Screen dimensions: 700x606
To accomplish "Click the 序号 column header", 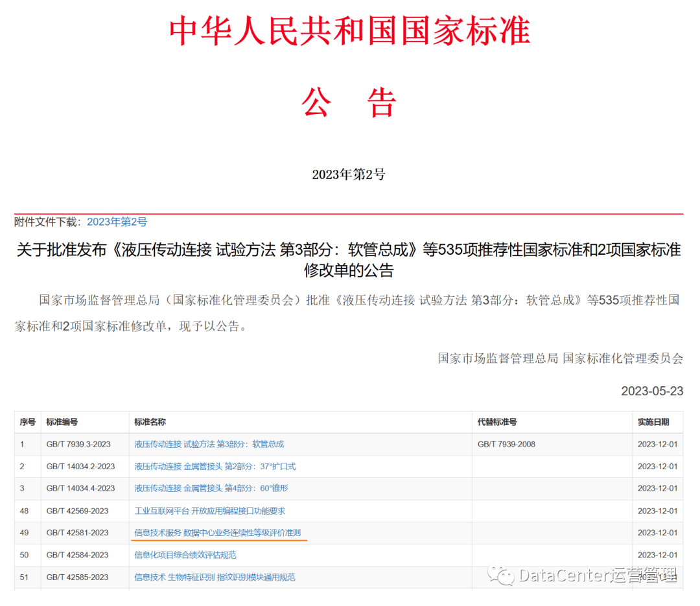I will click(x=28, y=422).
